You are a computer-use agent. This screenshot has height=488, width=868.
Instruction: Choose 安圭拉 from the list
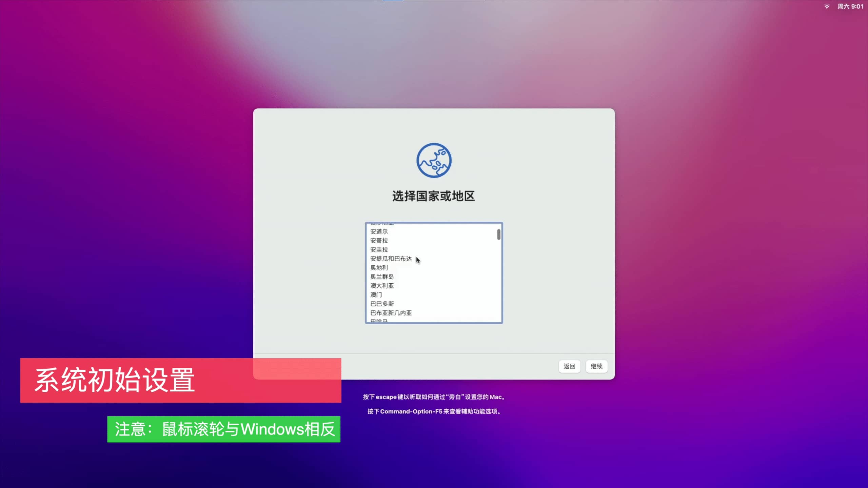point(379,250)
